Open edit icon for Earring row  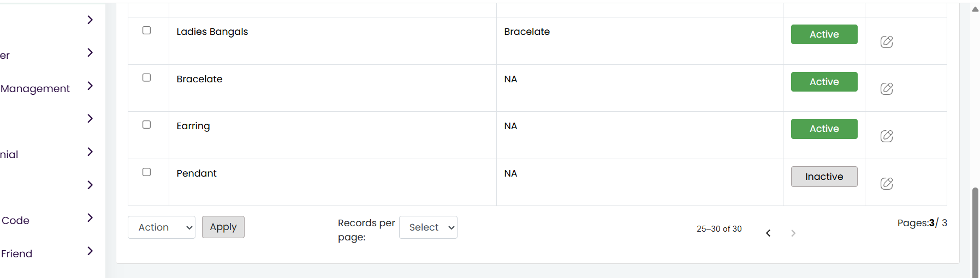click(x=887, y=136)
